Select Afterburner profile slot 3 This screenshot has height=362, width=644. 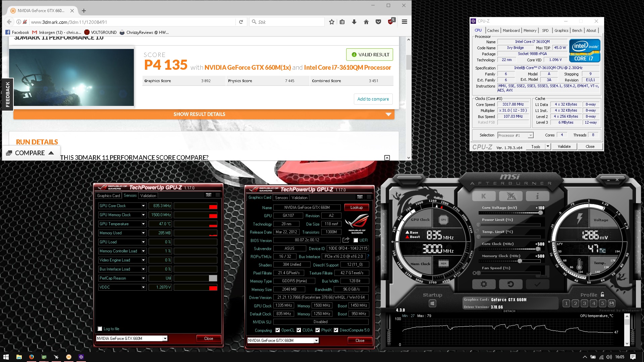[584, 303]
